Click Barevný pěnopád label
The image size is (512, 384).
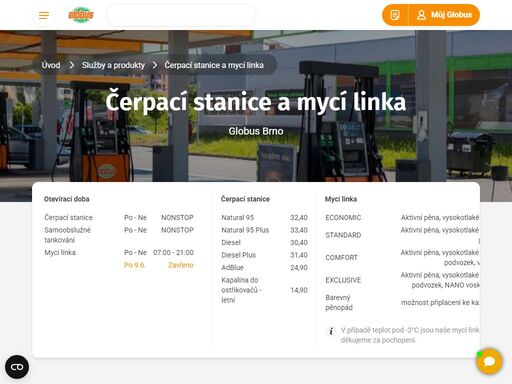click(339, 302)
